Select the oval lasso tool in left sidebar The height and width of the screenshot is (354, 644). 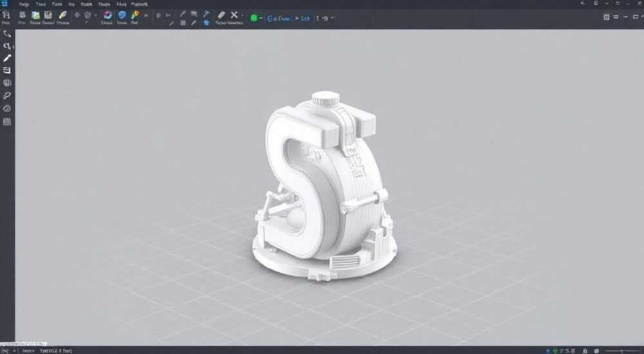pyautogui.click(x=6, y=96)
